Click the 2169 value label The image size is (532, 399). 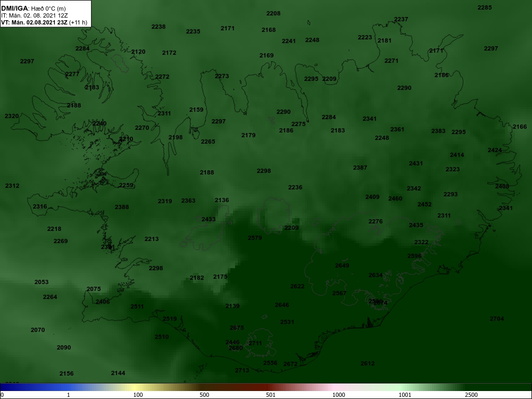point(267,55)
